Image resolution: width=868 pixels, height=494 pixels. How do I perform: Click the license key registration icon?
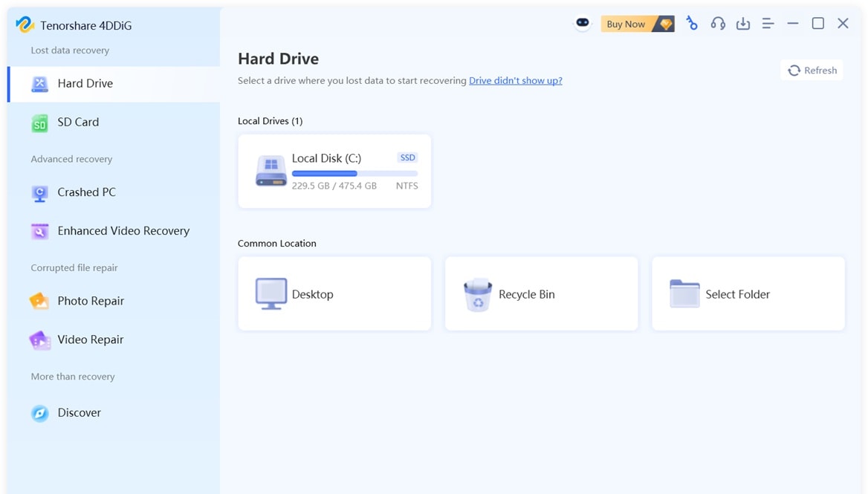point(692,23)
